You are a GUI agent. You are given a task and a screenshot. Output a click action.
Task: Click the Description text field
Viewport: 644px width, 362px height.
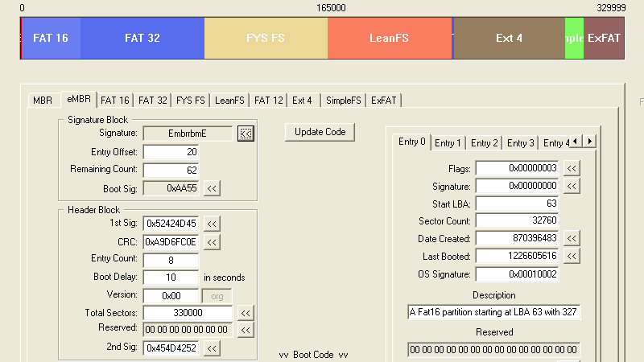[x=493, y=312]
